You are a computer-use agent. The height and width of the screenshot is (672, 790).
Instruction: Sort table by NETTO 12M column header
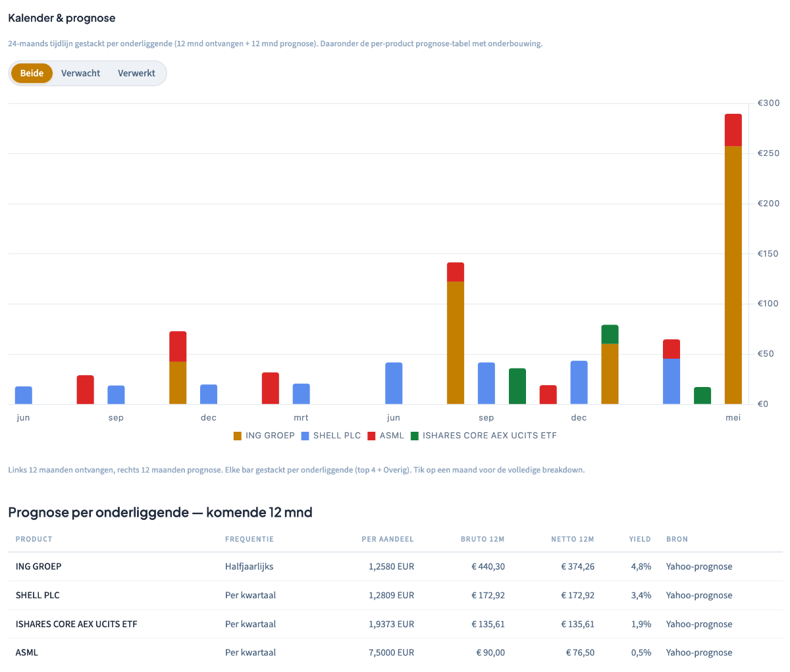pyautogui.click(x=573, y=539)
